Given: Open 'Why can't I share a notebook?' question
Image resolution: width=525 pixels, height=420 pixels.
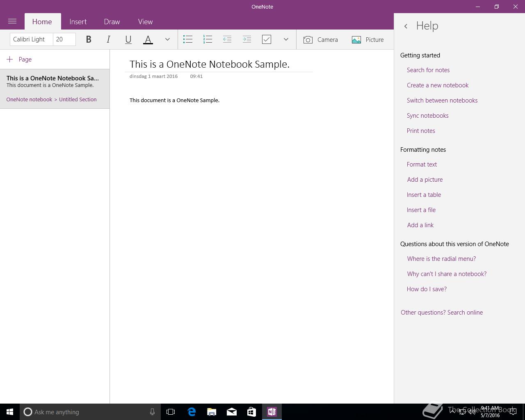Looking at the screenshot, I should pyautogui.click(x=447, y=274).
